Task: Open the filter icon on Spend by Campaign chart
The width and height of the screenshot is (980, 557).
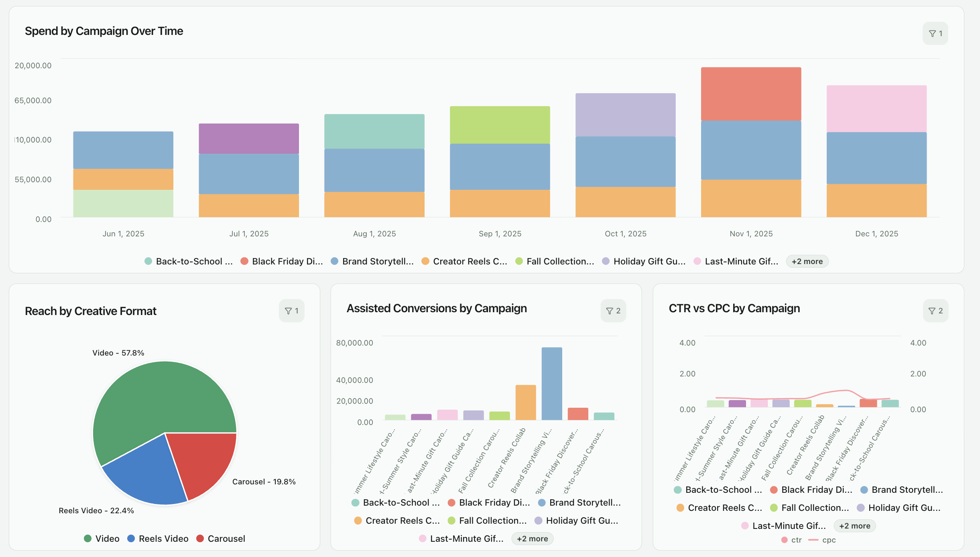Action: tap(935, 33)
